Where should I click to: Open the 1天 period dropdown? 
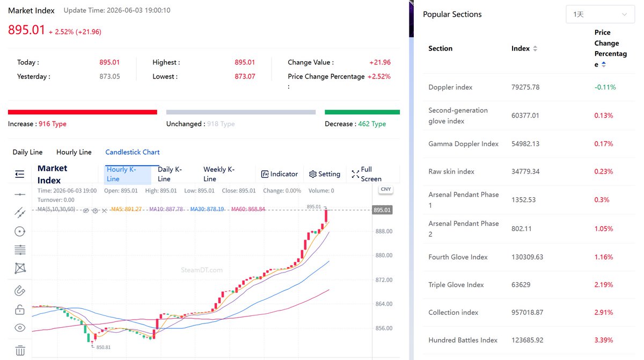pyautogui.click(x=601, y=15)
